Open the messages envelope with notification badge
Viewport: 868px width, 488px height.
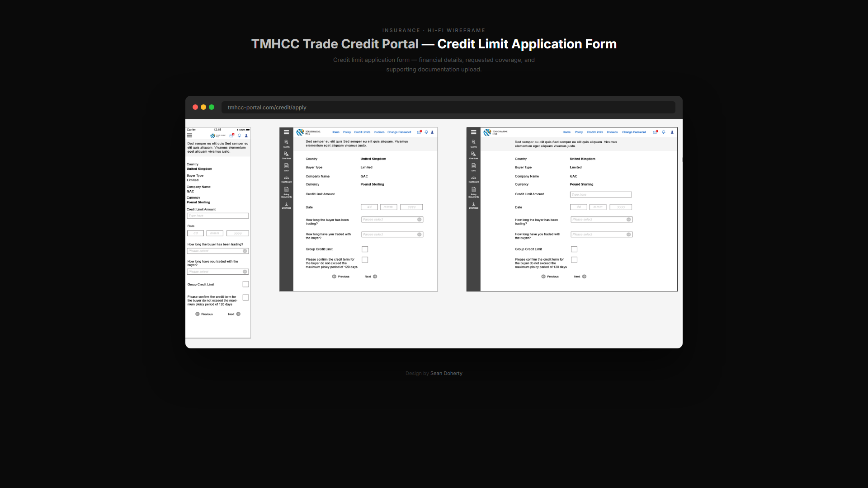(x=420, y=132)
